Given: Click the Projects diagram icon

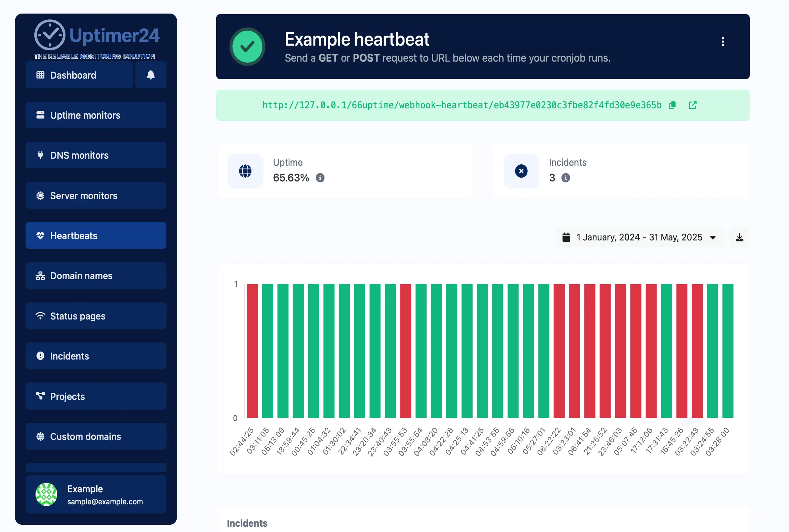Looking at the screenshot, I should [40, 396].
